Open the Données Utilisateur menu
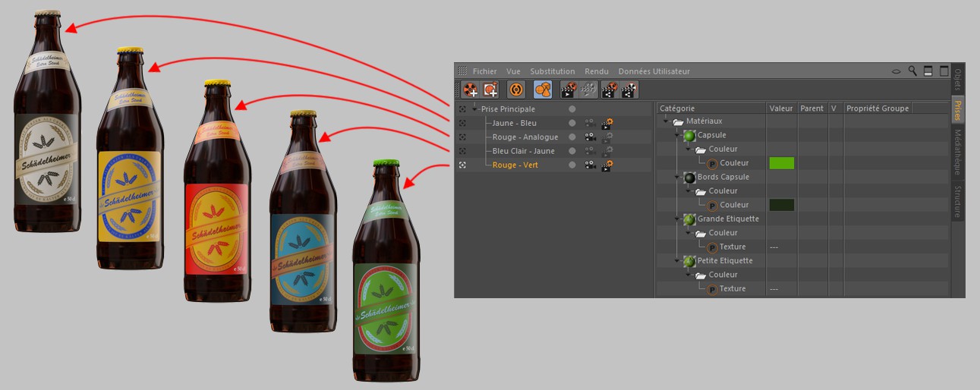This screenshot has height=390, width=980. pos(654,71)
